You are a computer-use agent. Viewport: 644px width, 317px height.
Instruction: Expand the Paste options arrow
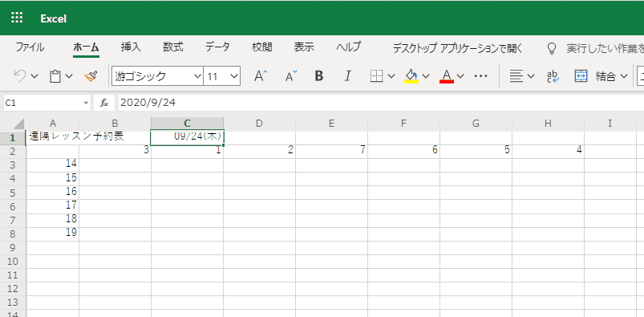pos(69,76)
